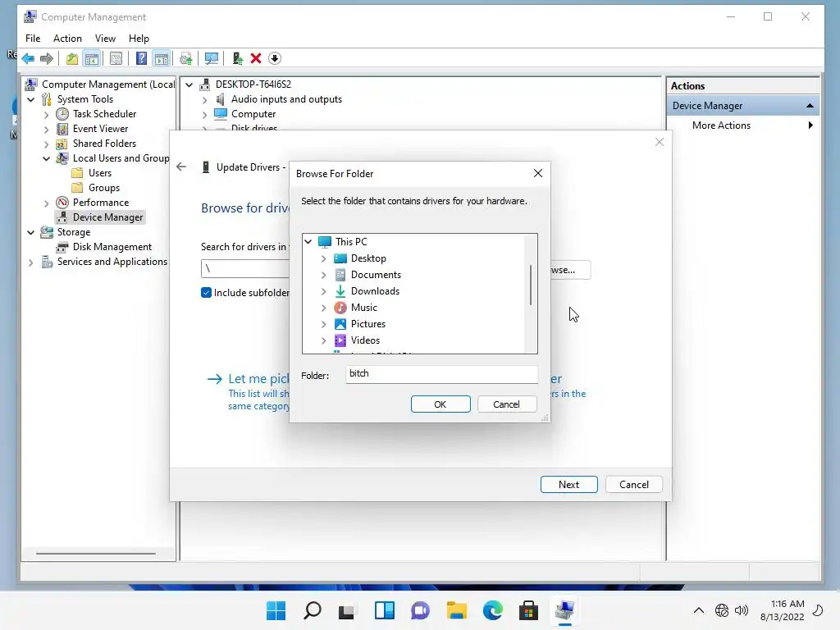Expand the Music folder chevron

click(323, 308)
